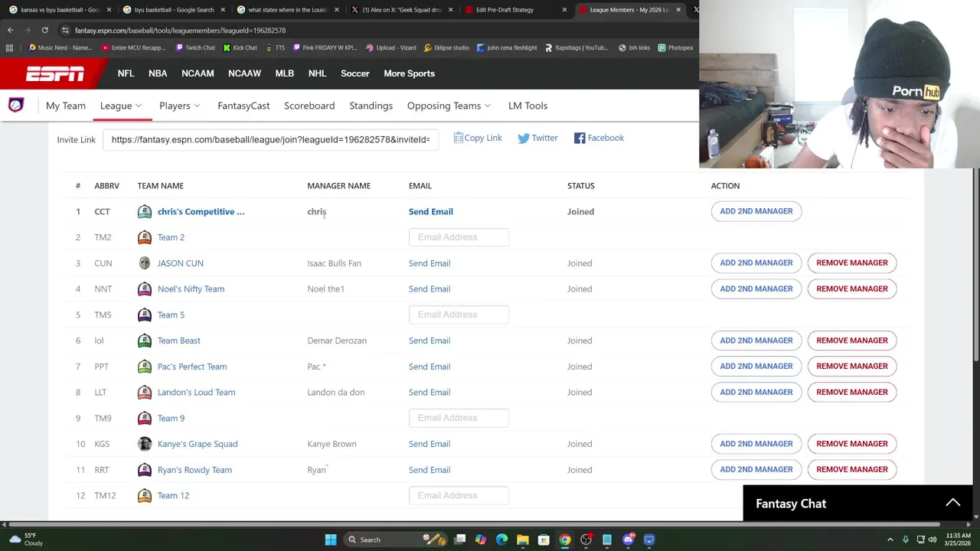The height and width of the screenshot is (551, 980).
Task: Click the Team Beast cap logo
Action: coord(144,341)
